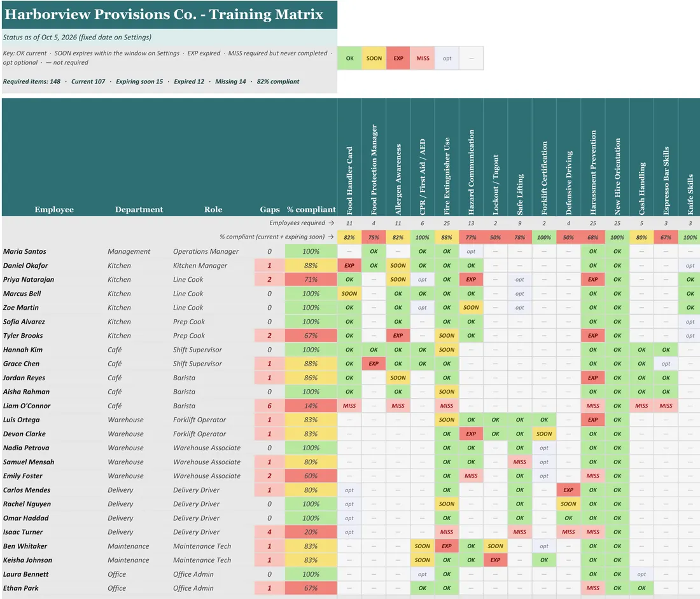Click Tyler Brooks' EXP Allergen Awareness cell

[x=398, y=335]
